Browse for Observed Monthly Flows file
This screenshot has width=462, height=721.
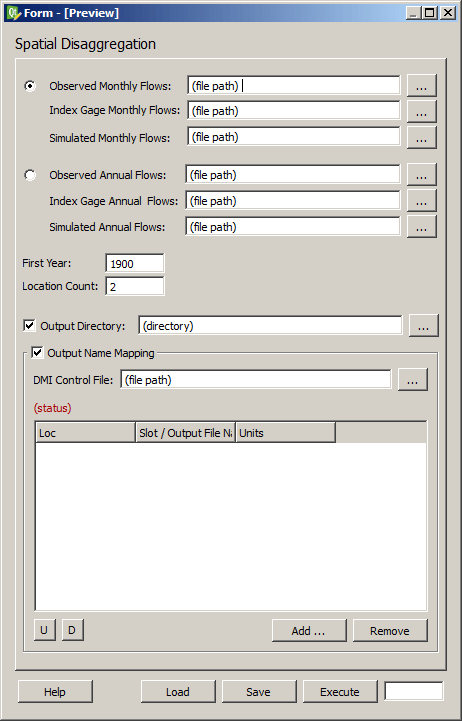(422, 86)
